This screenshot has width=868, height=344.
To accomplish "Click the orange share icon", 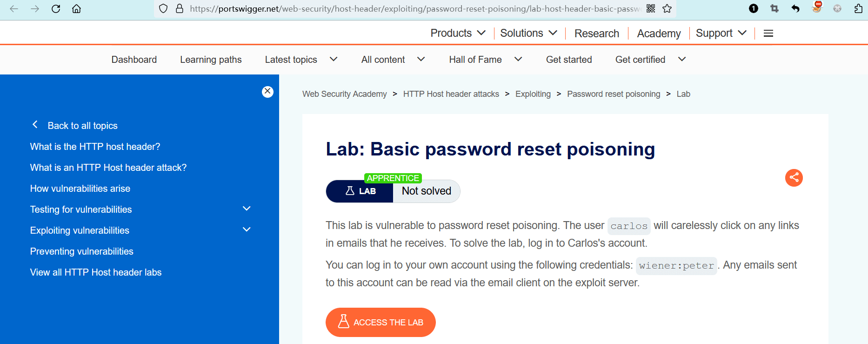I will [794, 178].
